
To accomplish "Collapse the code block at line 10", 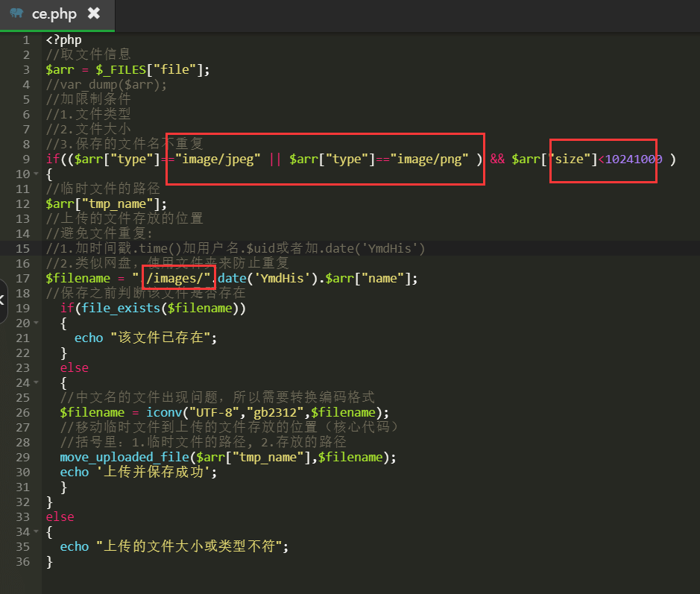I will pos(37,174).
